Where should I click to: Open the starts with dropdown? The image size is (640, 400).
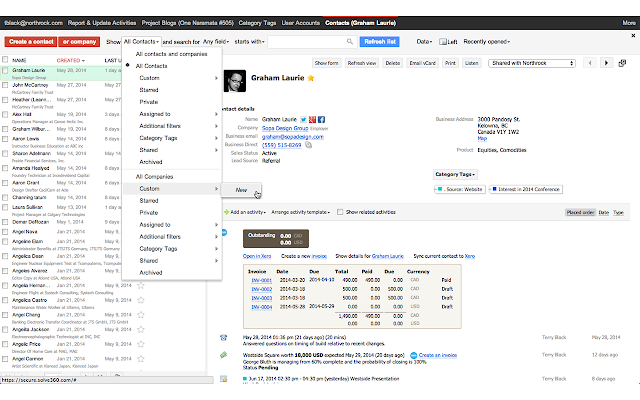click(x=249, y=42)
